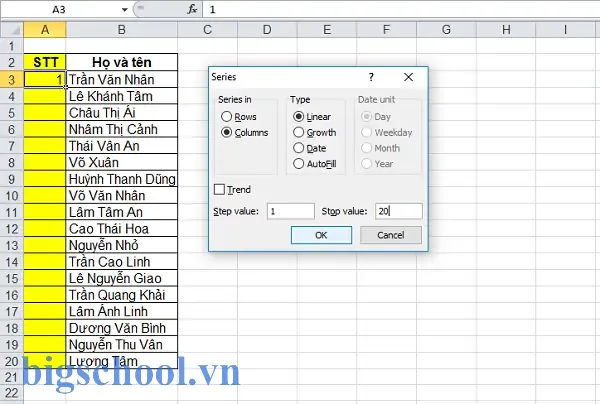Enable the Trend checkbox
Image resolution: width=600 pixels, height=404 pixels.
click(219, 189)
